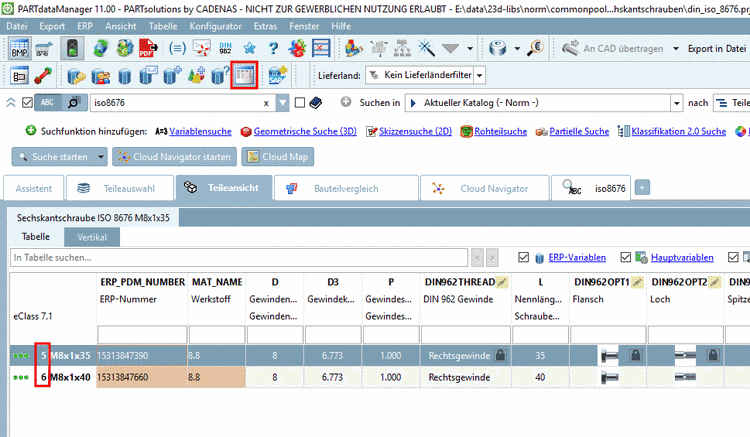Open the search history dropdown arrow

tap(283, 103)
